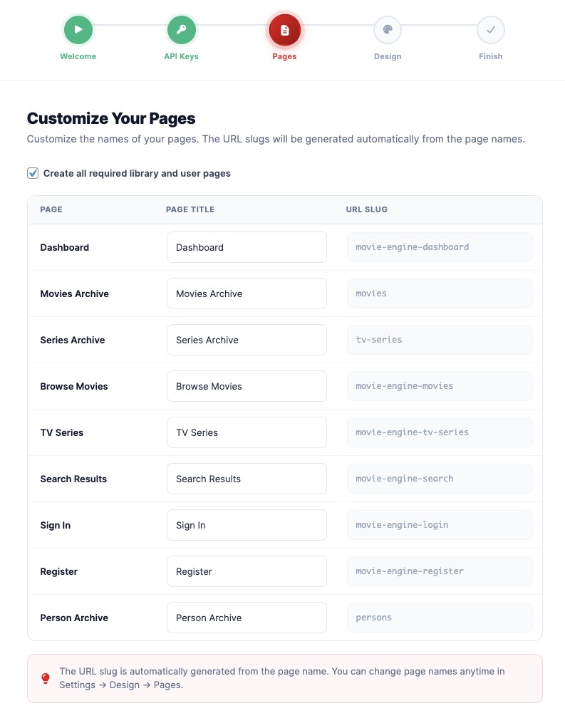Click the TV Series page title input
Image resolution: width=565 pixels, height=728 pixels.
[247, 432]
